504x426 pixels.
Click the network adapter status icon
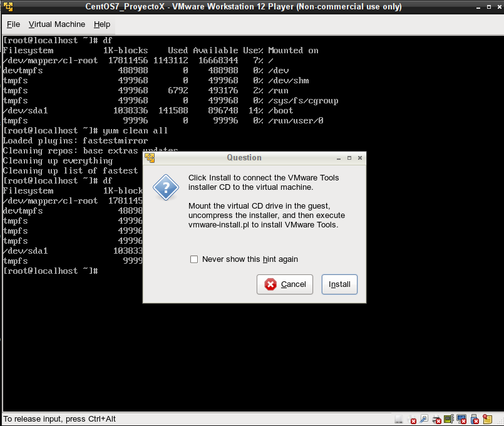(x=424, y=419)
